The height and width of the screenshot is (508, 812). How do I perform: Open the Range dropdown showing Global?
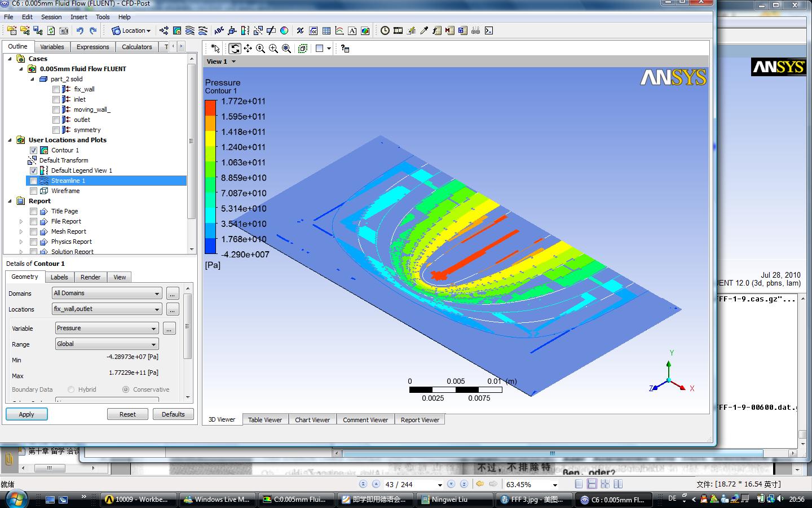(107, 344)
